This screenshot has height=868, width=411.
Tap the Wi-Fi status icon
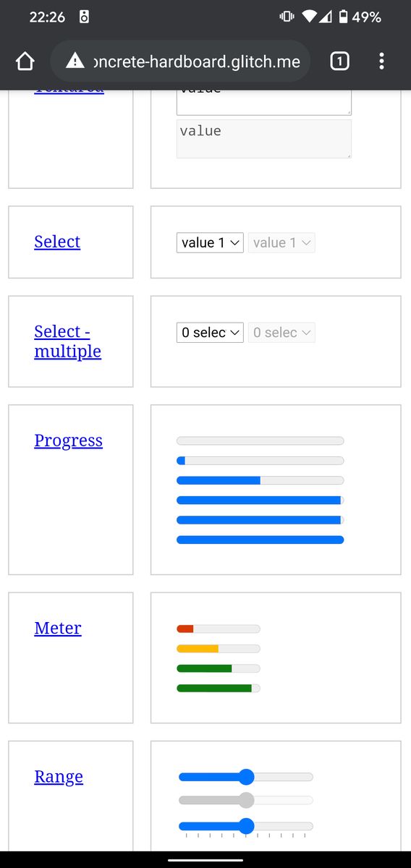pyautogui.click(x=310, y=17)
